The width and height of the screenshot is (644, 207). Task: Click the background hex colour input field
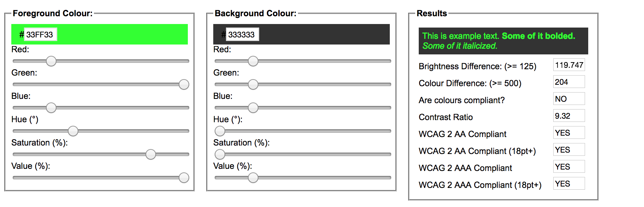(242, 35)
